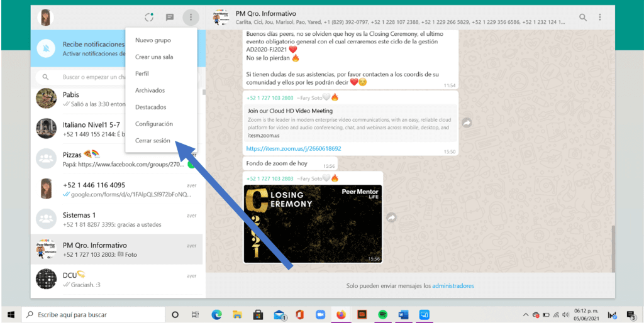Open Cortana from the taskbar

point(175,315)
